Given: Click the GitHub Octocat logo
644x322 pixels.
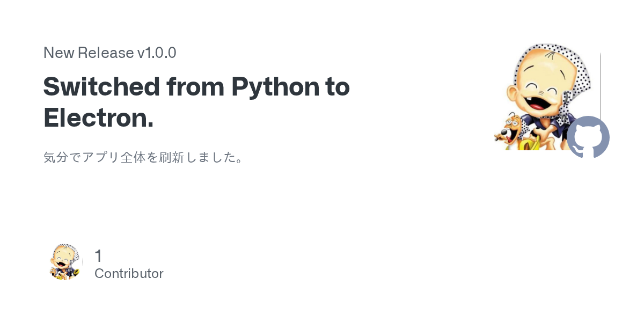Looking at the screenshot, I should click(588, 137).
